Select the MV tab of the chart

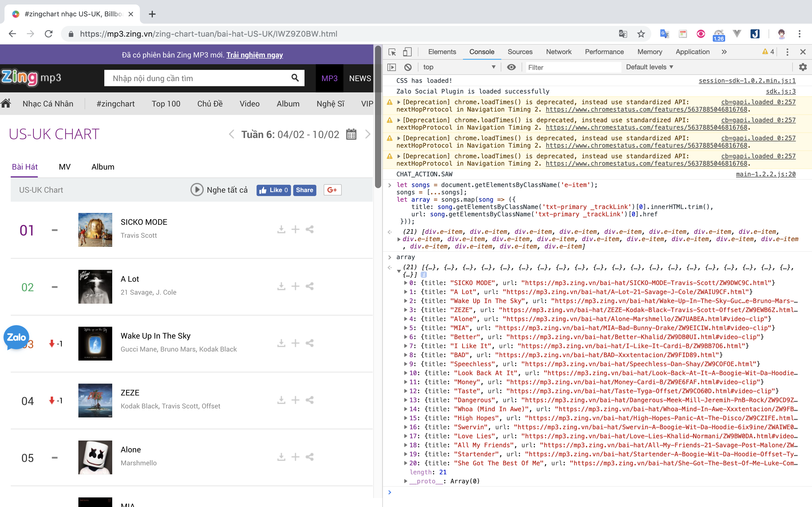[x=64, y=167]
